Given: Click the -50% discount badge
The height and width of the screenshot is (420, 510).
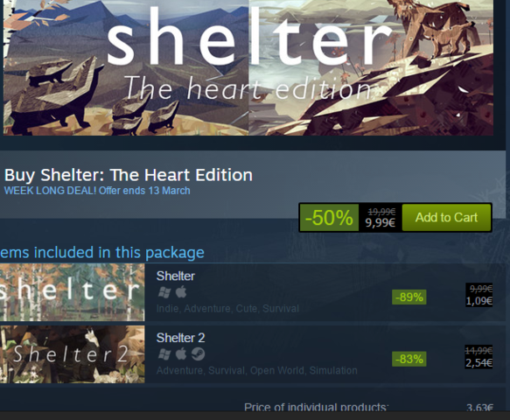Looking at the screenshot, I should coord(329,218).
